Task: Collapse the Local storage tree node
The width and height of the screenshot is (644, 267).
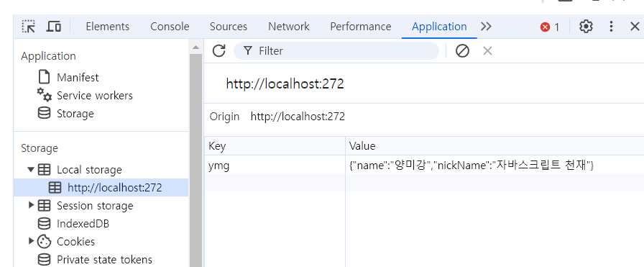Action: tap(31, 169)
